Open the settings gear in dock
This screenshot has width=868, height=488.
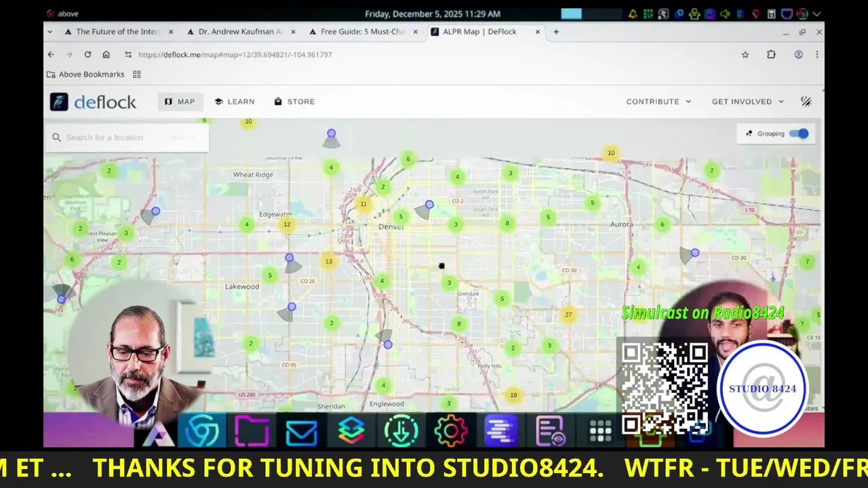[x=451, y=431]
